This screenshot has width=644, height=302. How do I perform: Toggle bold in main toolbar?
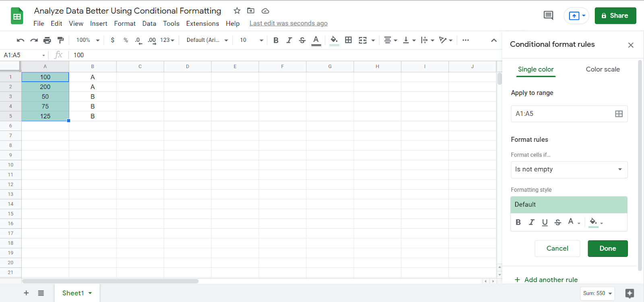tap(276, 40)
